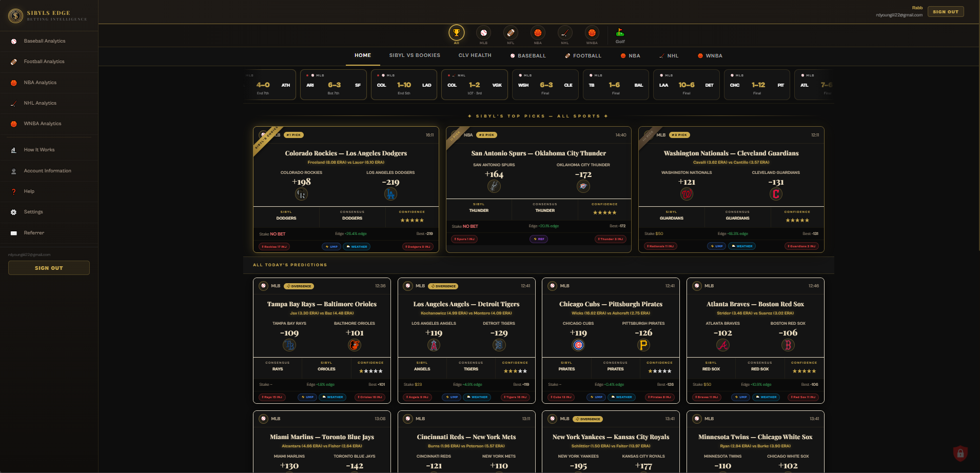Screen dimensions: 980x473
Task: Switch to the Baseball tab
Action: pyautogui.click(x=528, y=55)
